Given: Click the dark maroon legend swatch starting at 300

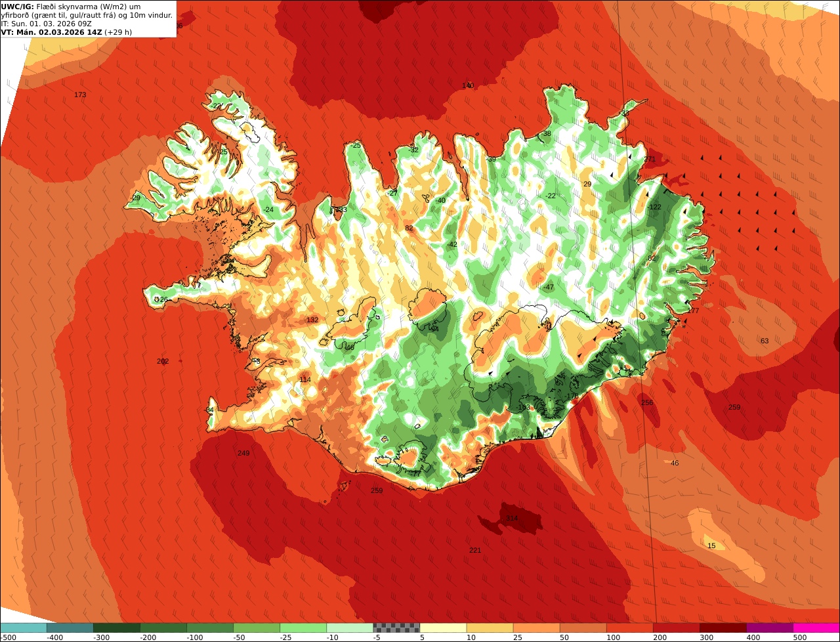Looking at the screenshot, I should click(x=723, y=628).
